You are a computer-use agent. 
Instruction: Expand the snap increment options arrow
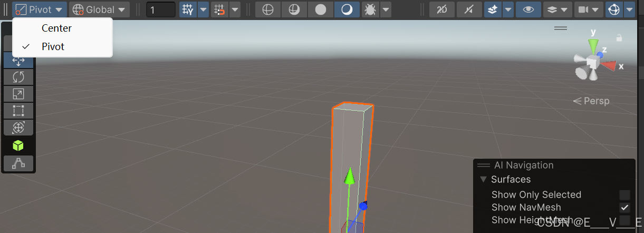point(235,9)
